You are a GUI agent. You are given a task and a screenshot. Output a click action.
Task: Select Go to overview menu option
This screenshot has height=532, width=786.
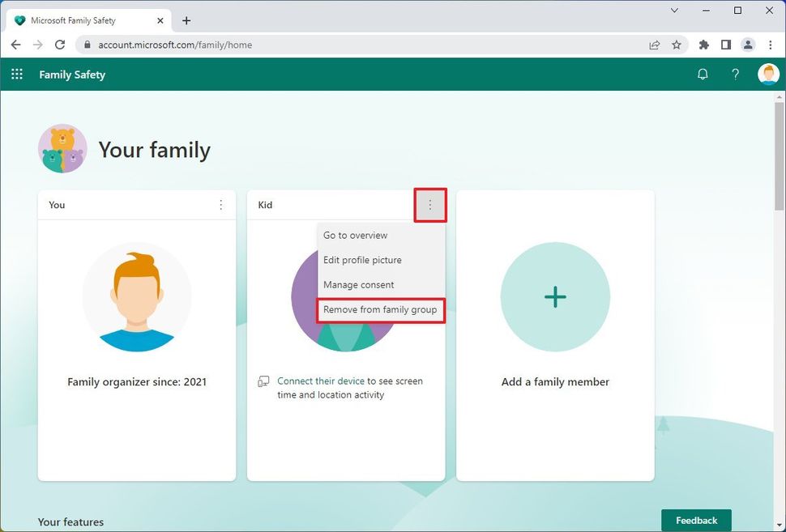tap(355, 236)
